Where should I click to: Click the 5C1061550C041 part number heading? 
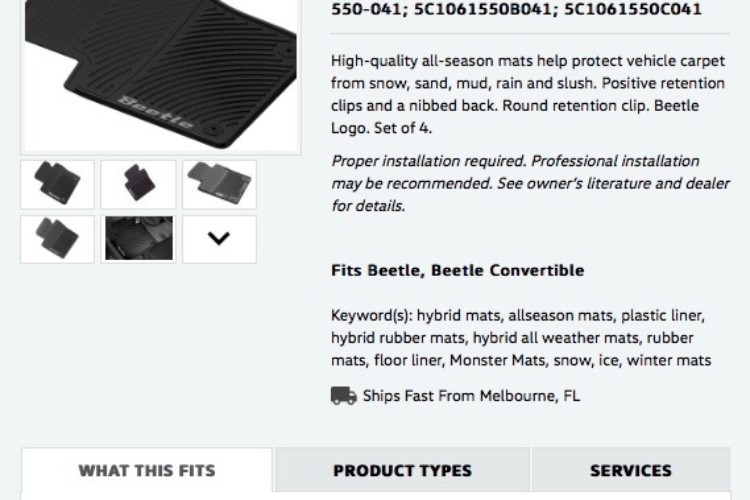(632, 9)
